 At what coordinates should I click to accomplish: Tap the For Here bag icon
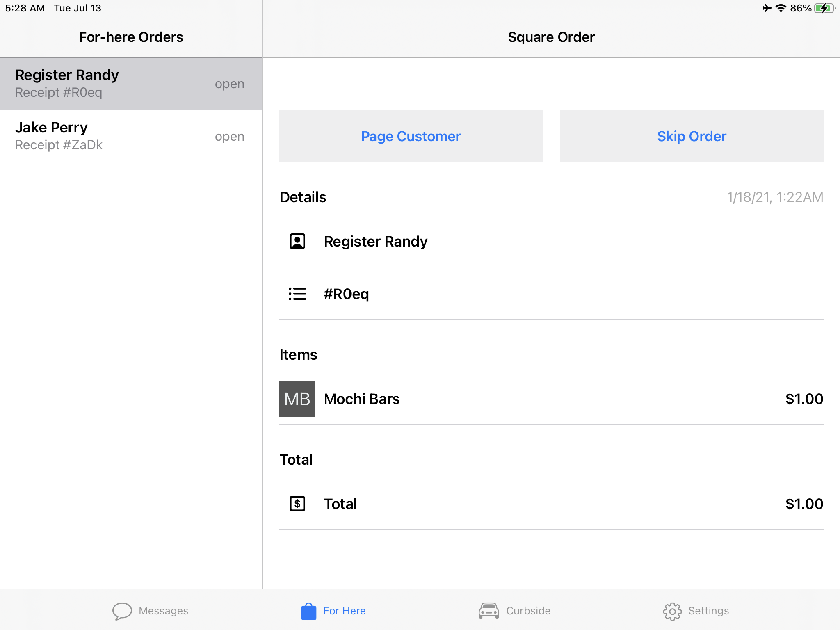click(x=308, y=611)
